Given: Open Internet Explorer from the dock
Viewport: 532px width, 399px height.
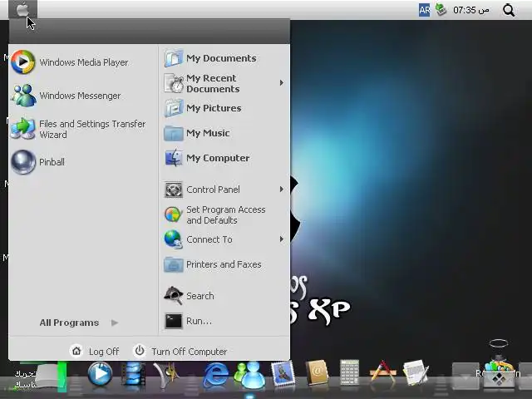Looking at the screenshot, I should (215, 375).
